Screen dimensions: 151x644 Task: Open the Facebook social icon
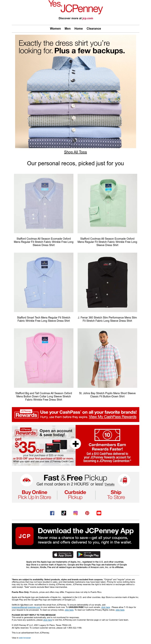pos(52,513)
